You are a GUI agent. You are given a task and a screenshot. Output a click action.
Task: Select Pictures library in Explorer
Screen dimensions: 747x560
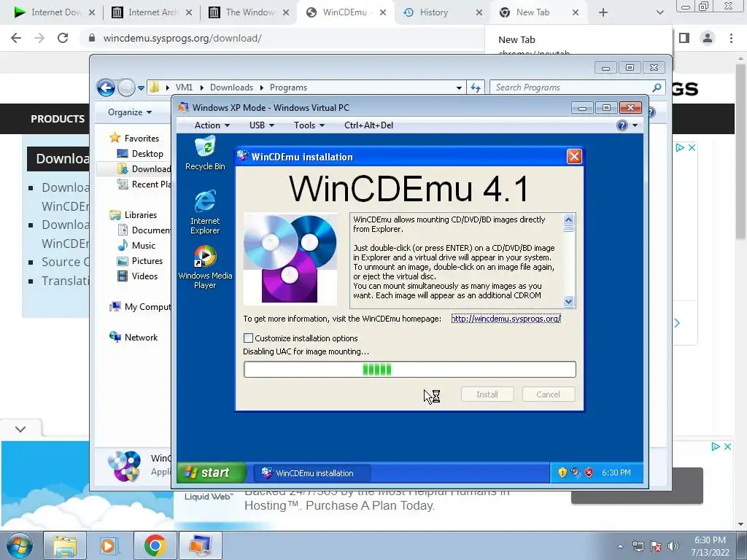(x=147, y=260)
